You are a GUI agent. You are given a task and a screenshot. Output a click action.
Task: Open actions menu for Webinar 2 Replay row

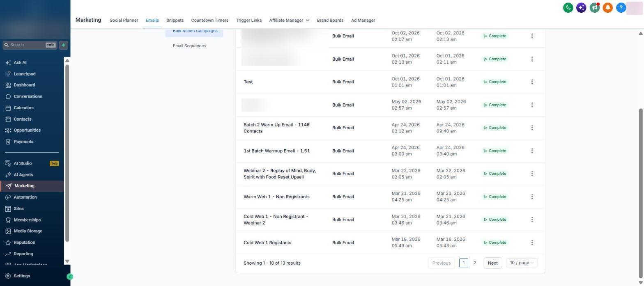[x=532, y=174]
